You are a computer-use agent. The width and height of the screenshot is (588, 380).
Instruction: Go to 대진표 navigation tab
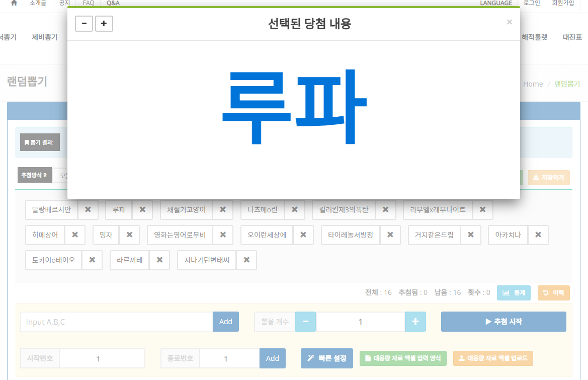[x=572, y=37]
